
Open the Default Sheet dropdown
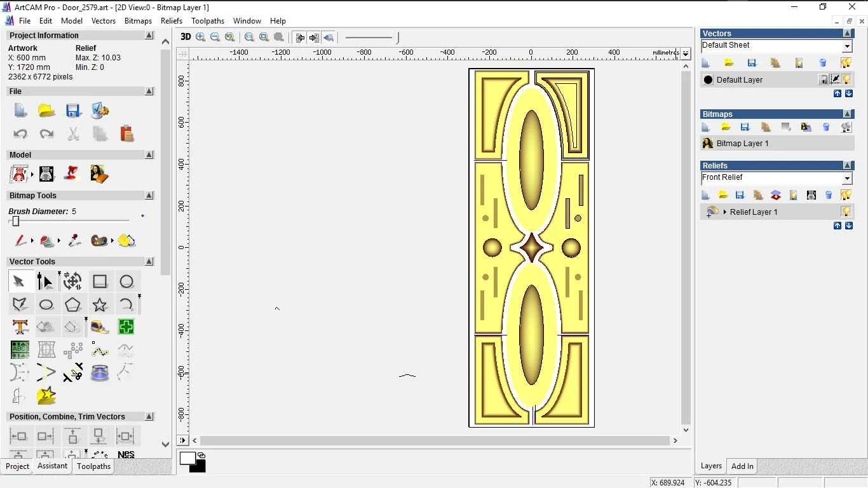click(847, 46)
